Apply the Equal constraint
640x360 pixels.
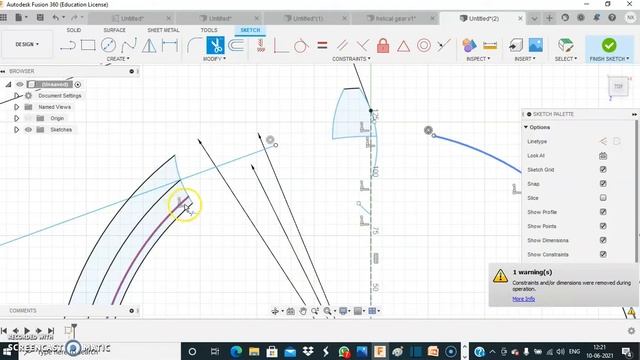coord(322,45)
